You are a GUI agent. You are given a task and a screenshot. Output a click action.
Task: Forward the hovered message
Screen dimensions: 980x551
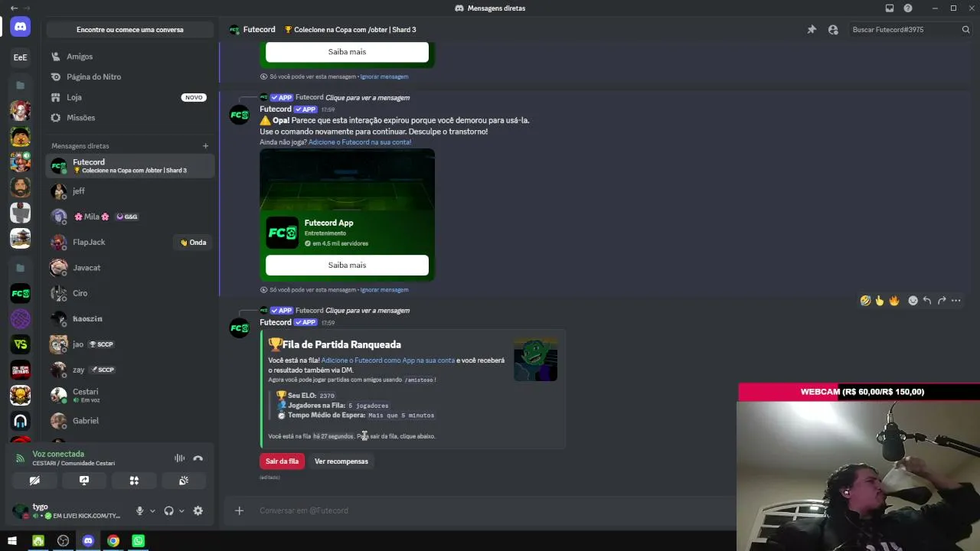tap(942, 301)
